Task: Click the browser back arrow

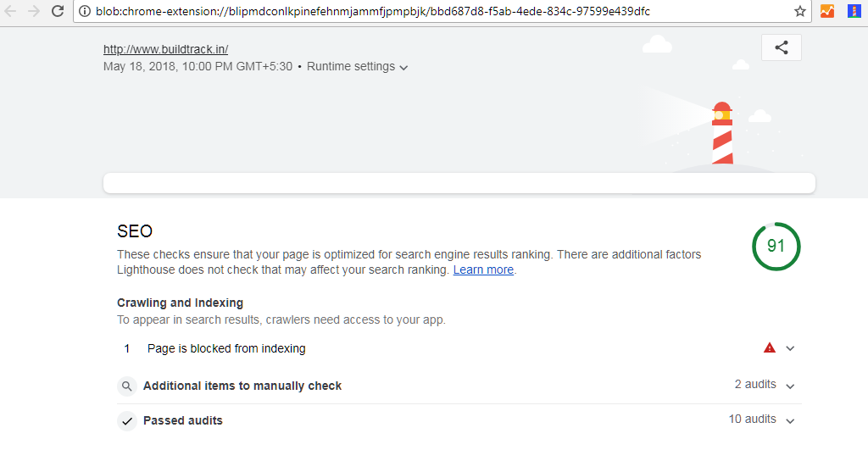Action: (x=10, y=11)
